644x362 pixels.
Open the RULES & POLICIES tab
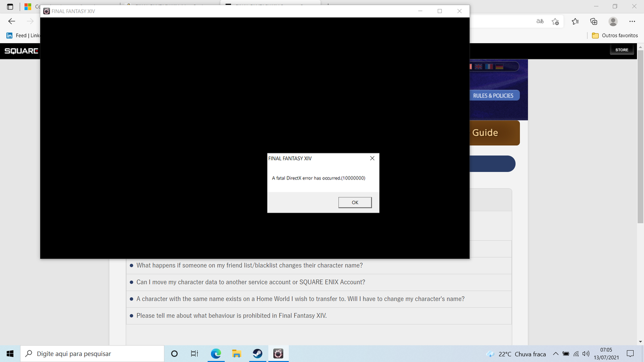[x=493, y=96]
